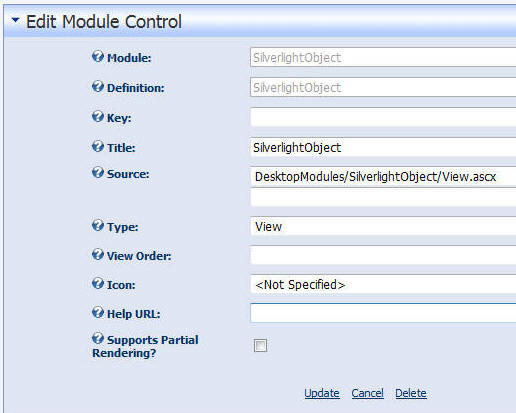Show help for Supports Partial Rendering
This screenshot has height=413, width=516.
coord(98,339)
